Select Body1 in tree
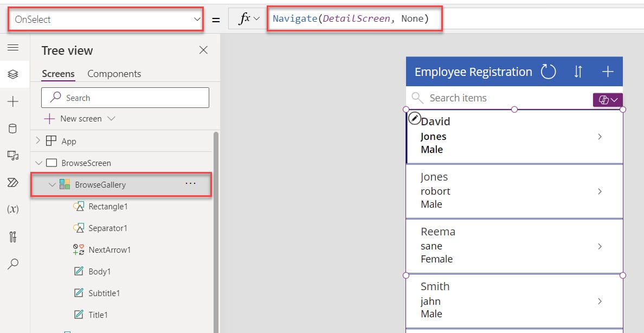Screen dimensions: 644x333 point(100,271)
